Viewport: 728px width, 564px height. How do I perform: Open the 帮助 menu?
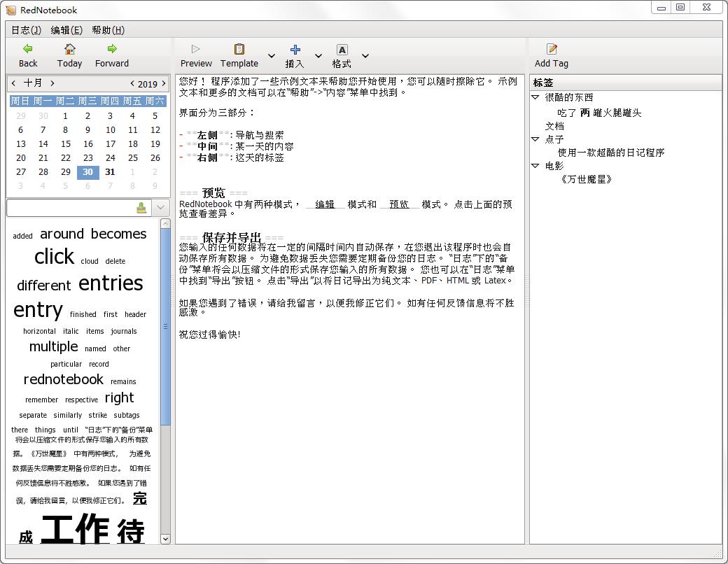tap(108, 30)
